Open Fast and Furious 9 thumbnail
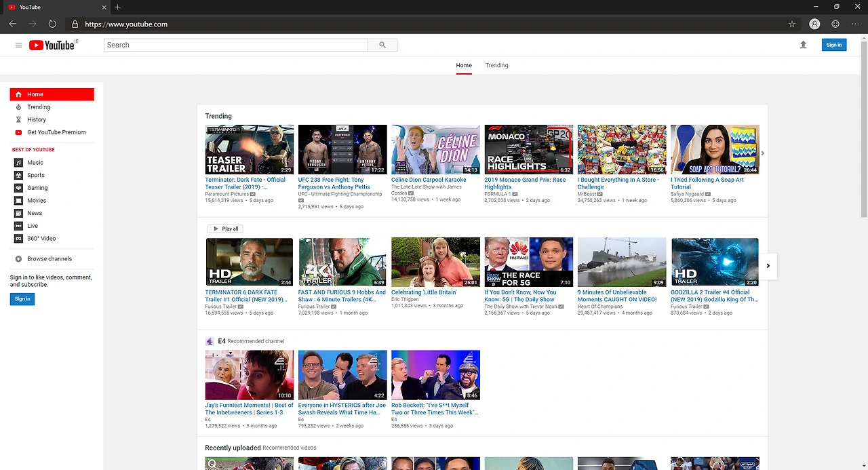This screenshot has width=868, height=470. point(342,262)
